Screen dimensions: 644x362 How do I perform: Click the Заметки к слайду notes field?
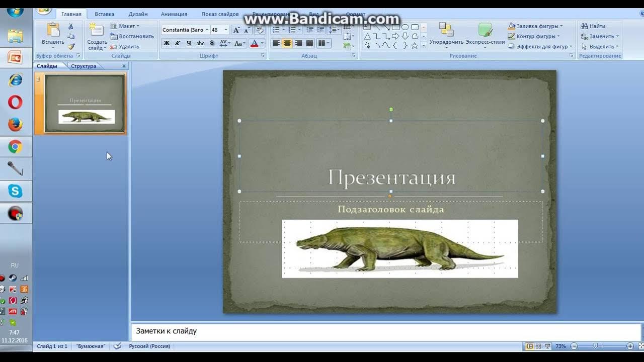(x=386, y=331)
